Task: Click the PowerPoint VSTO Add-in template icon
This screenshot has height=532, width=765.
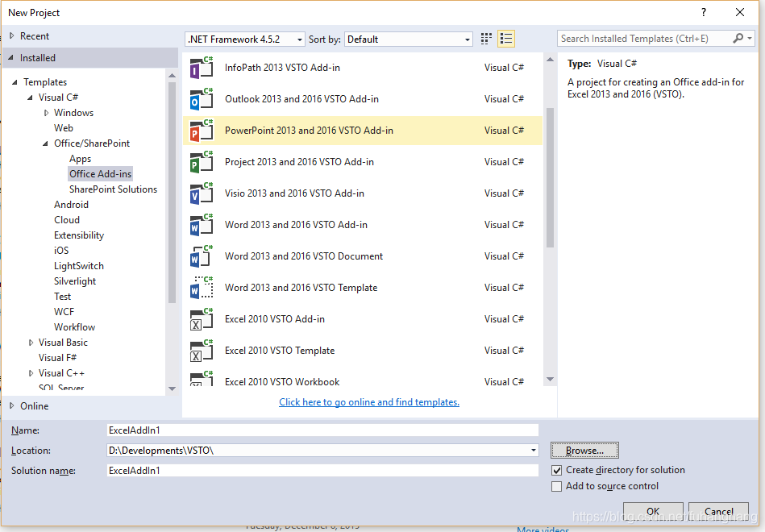Action: click(x=201, y=131)
